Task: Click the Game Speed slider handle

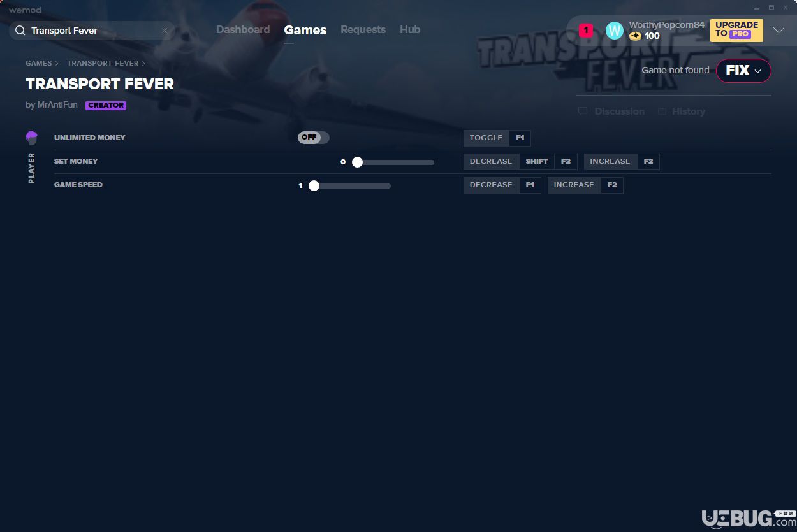Action: [x=314, y=185]
